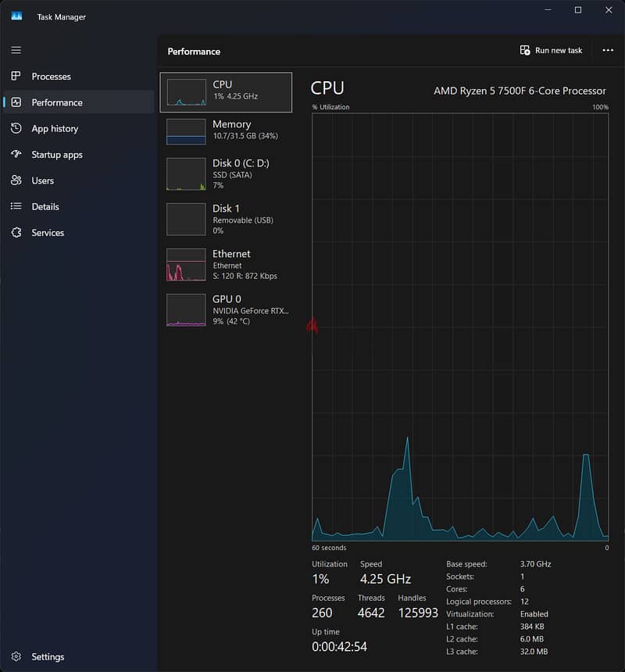Viewport: 625px width, 672px height.
Task: Click the main CPU utilization graph
Action: tap(460, 327)
